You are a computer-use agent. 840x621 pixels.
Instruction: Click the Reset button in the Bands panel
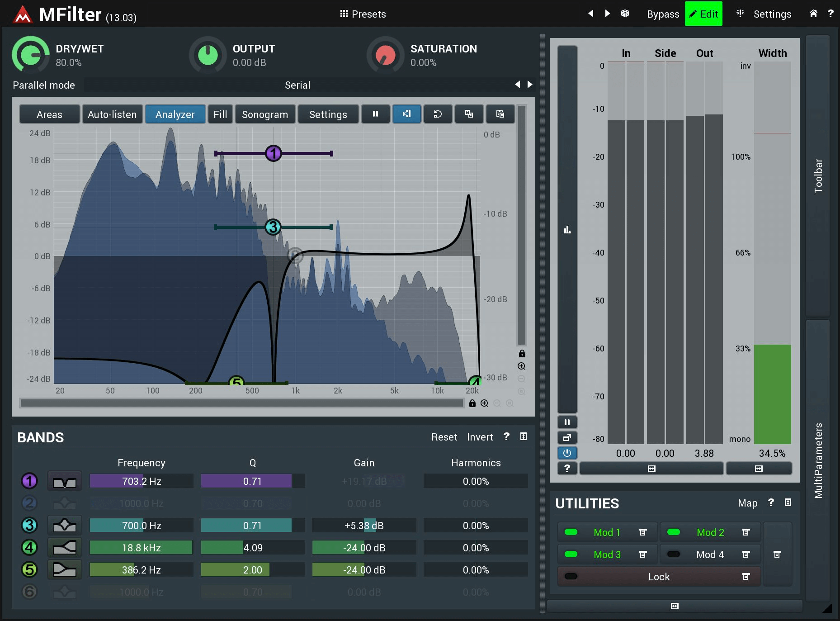click(444, 437)
